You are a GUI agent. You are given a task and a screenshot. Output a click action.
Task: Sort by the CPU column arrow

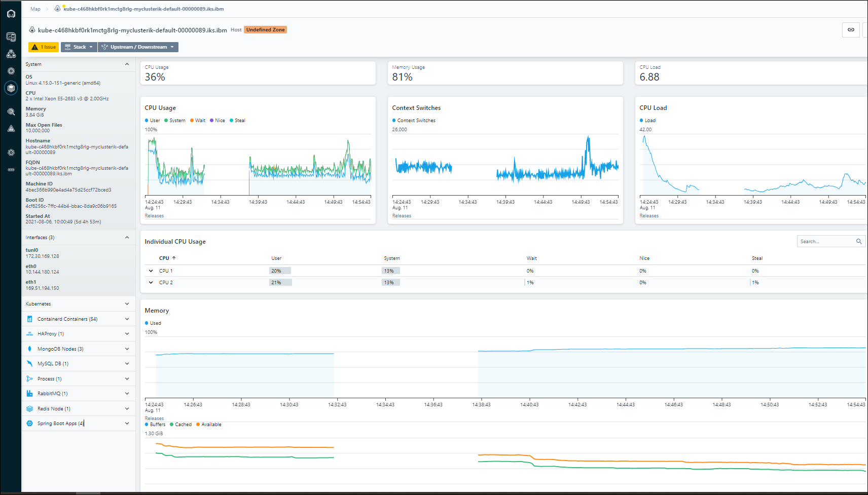point(174,258)
